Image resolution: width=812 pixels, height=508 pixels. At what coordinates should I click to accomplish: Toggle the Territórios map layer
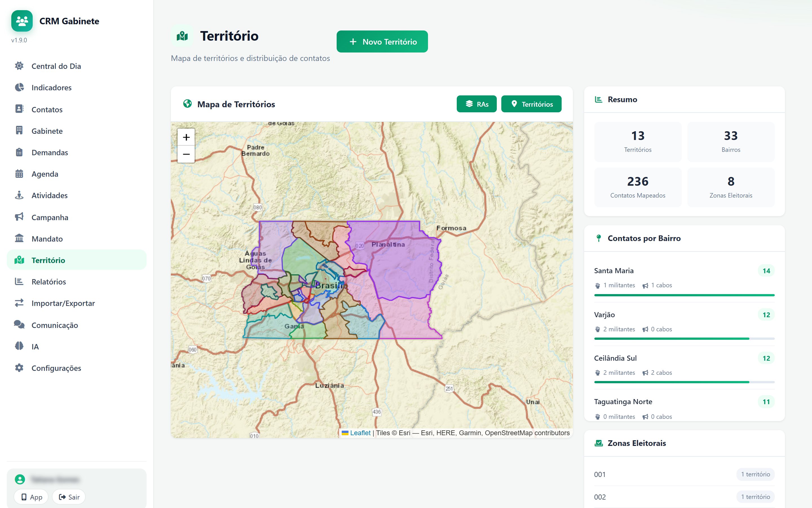[531, 104]
